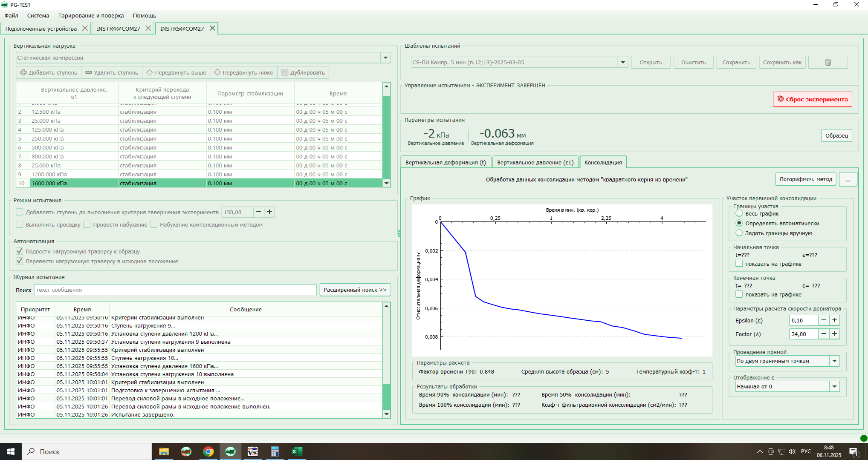Check the Провести набухание option
This screenshot has height=460, width=868.
(87, 224)
